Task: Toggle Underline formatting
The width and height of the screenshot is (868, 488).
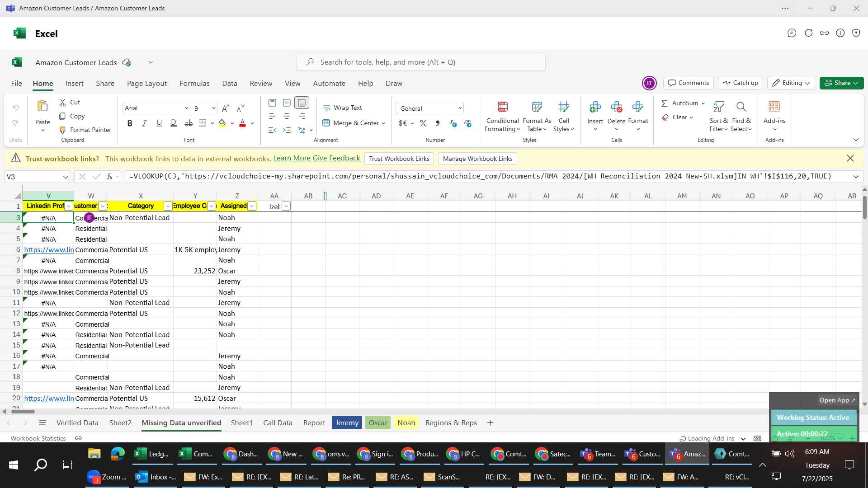Action: 159,123
